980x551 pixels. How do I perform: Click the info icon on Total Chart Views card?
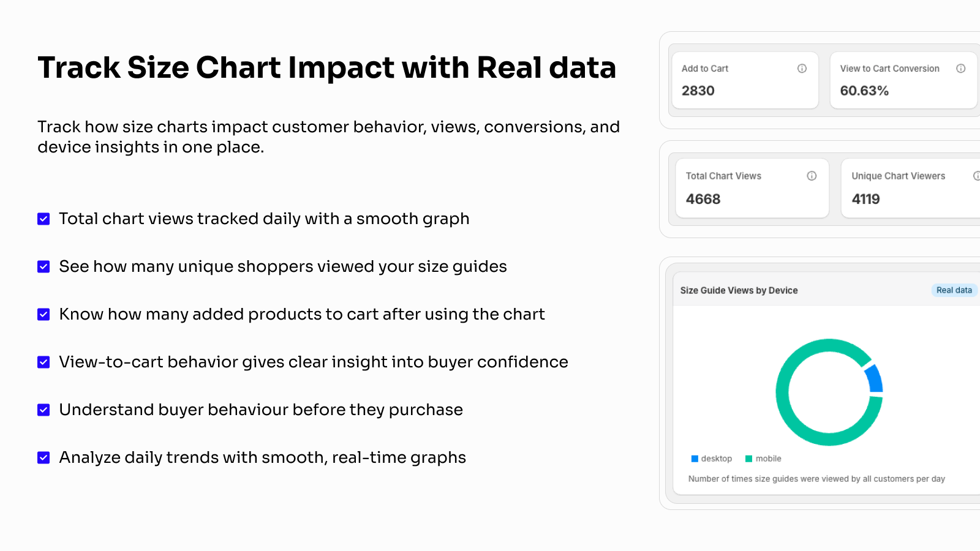[812, 176]
